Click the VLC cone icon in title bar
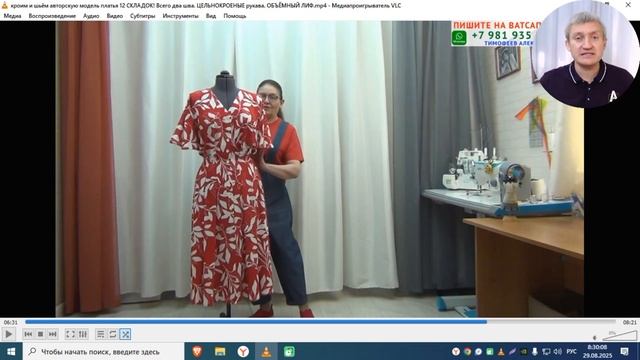This screenshot has width=640, height=360. 5,5
